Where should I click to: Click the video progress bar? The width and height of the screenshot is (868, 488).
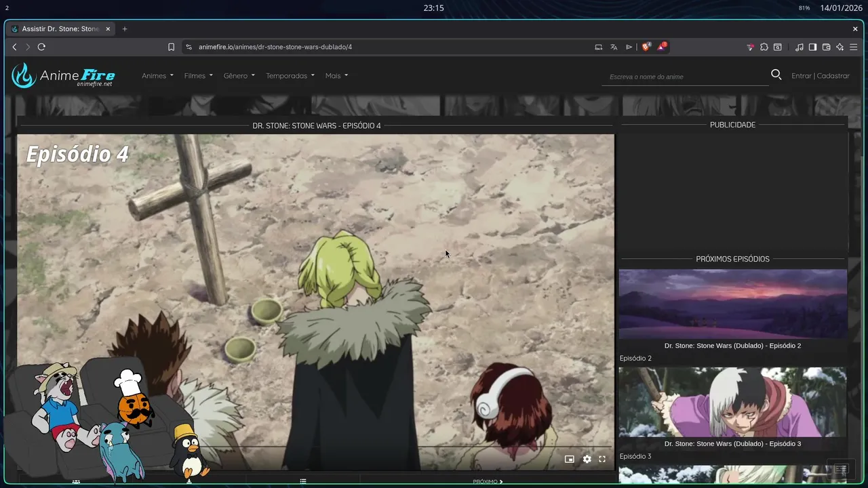315,446
